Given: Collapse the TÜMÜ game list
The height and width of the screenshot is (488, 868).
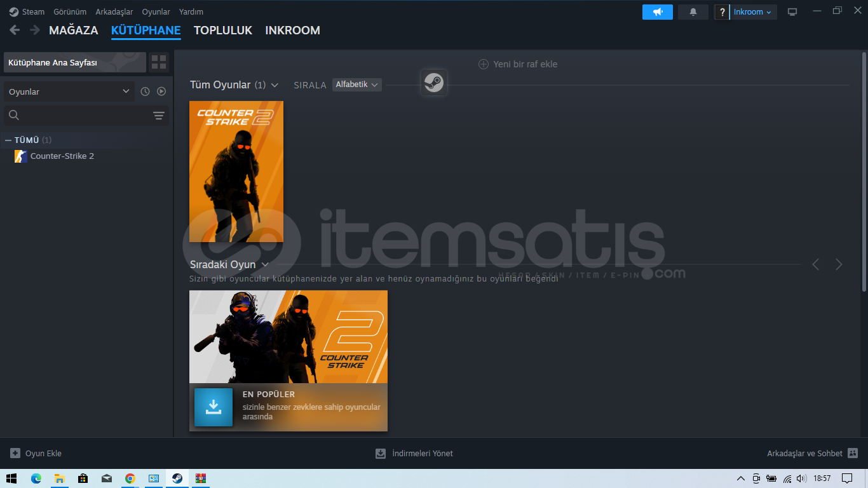Looking at the screenshot, I should click(x=8, y=140).
